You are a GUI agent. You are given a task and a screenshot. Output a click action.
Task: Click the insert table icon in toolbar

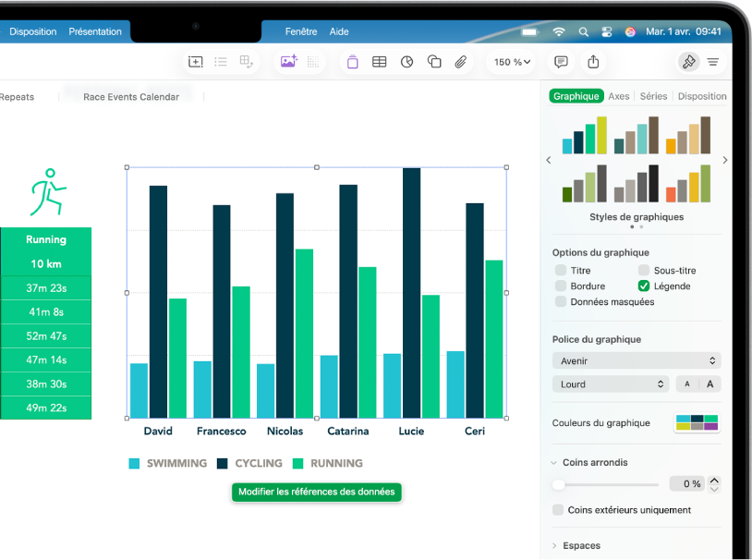[379, 62]
